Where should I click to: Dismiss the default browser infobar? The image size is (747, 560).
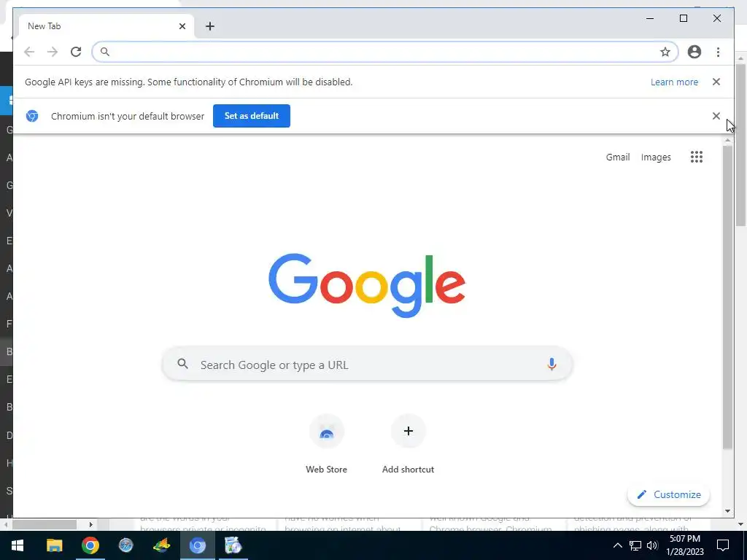(716, 116)
